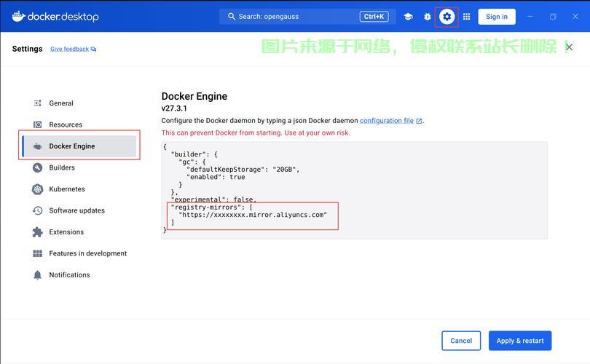Click the "enabled": true line

(216, 177)
